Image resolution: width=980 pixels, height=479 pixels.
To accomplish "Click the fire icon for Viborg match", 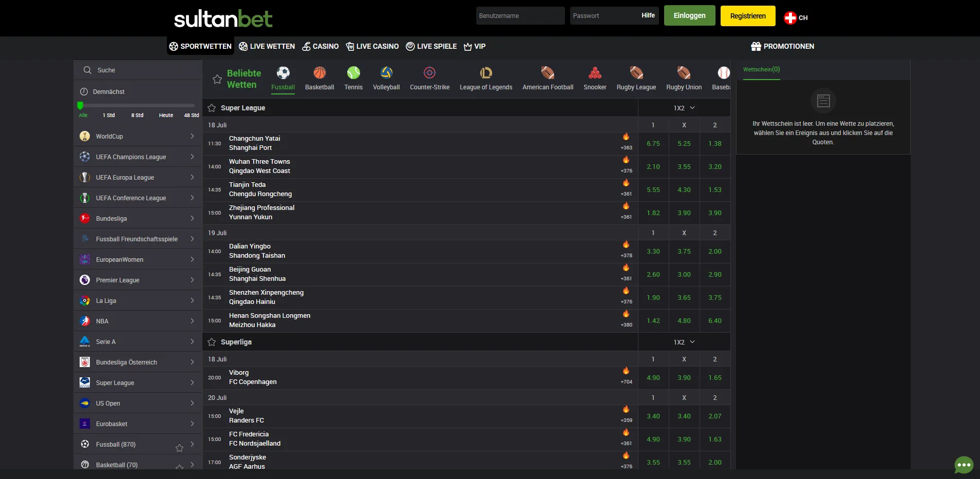I will (x=626, y=371).
